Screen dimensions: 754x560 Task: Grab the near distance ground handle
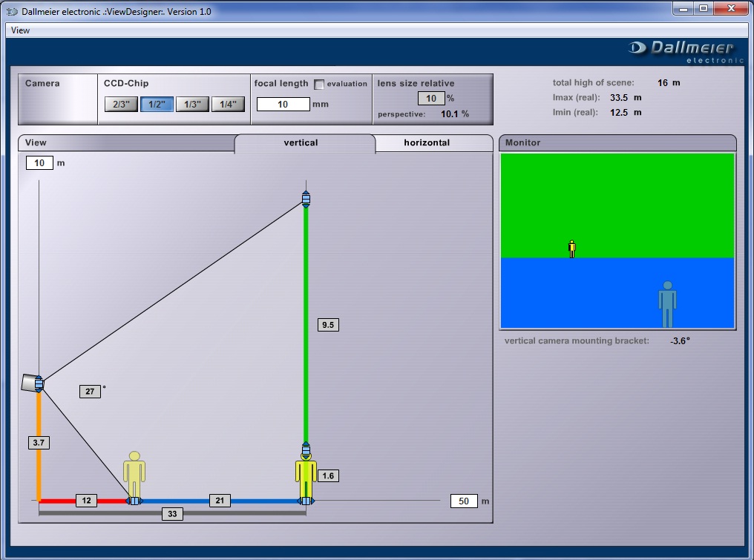click(134, 501)
